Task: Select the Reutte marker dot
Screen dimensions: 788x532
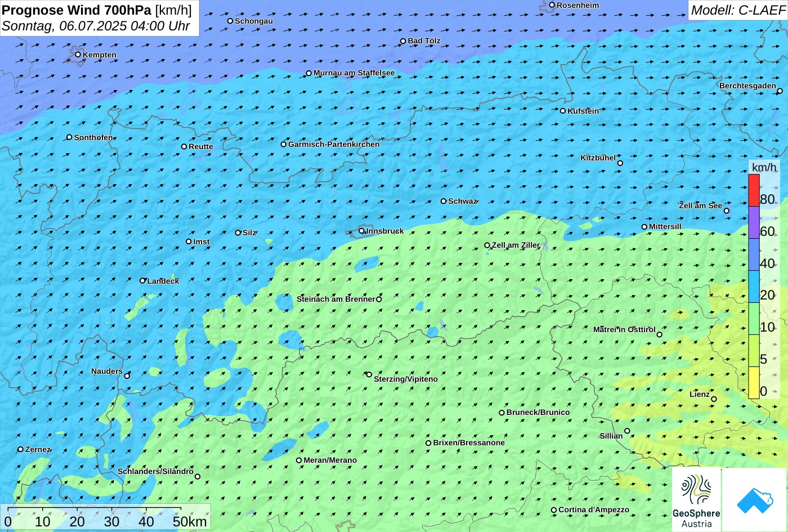Action: tap(184, 146)
